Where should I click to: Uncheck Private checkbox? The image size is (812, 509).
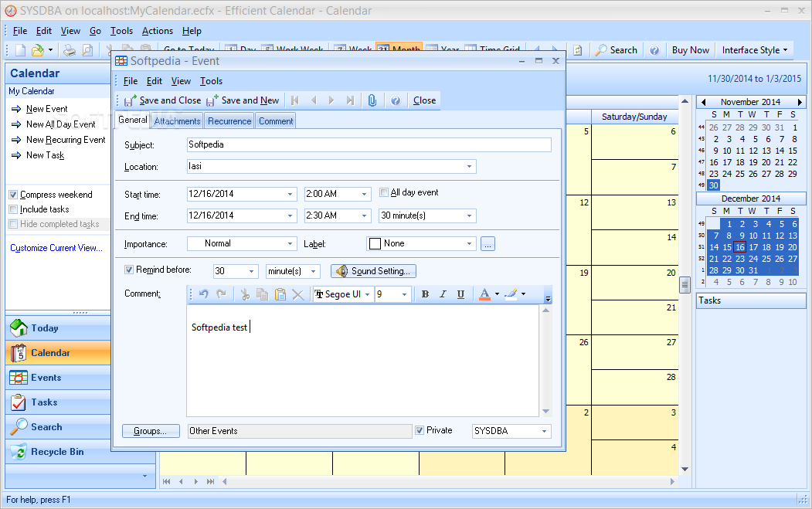pyautogui.click(x=420, y=429)
